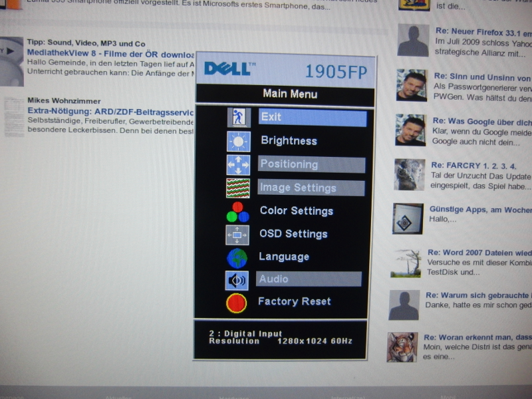Open the Extra-Nötigung ARD/ZDF article link
The image size is (532, 399).
tap(110, 112)
